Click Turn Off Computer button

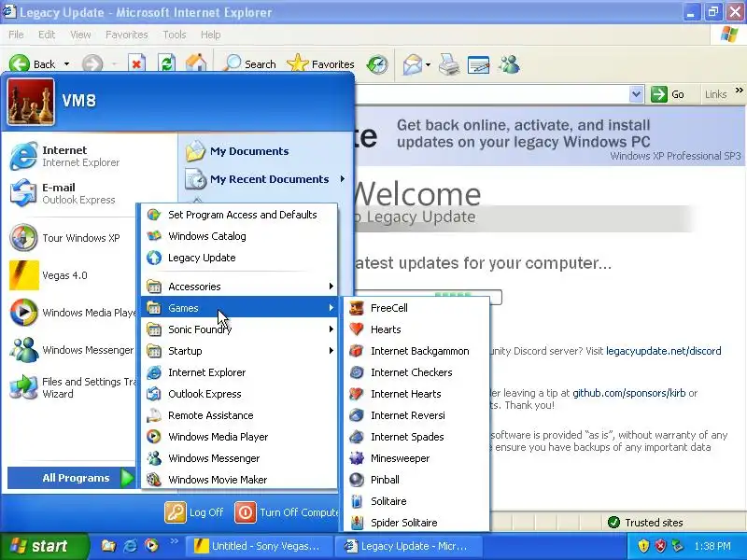tap(287, 512)
